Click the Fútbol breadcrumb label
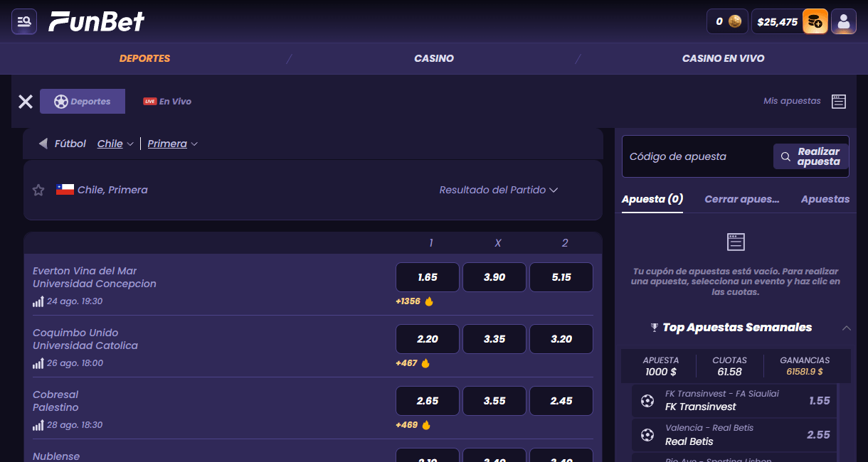This screenshot has height=462, width=868. (70, 144)
